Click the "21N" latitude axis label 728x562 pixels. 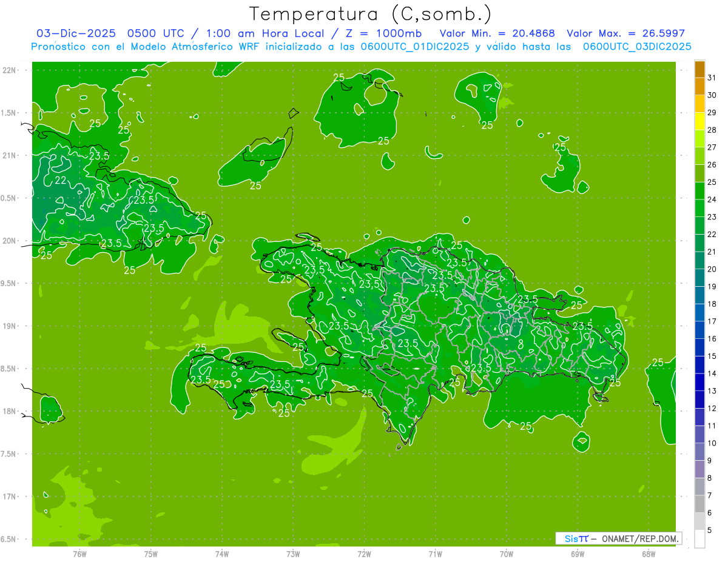(x=9, y=155)
